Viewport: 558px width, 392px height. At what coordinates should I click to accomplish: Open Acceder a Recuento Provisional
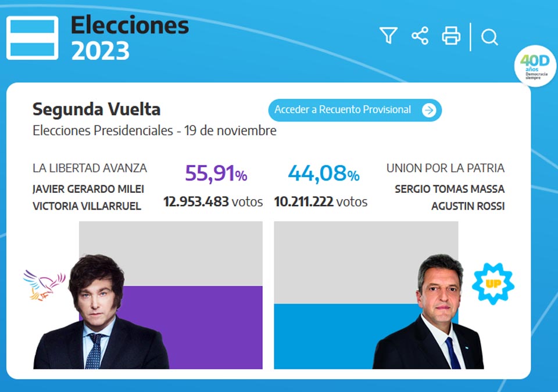coord(343,110)
